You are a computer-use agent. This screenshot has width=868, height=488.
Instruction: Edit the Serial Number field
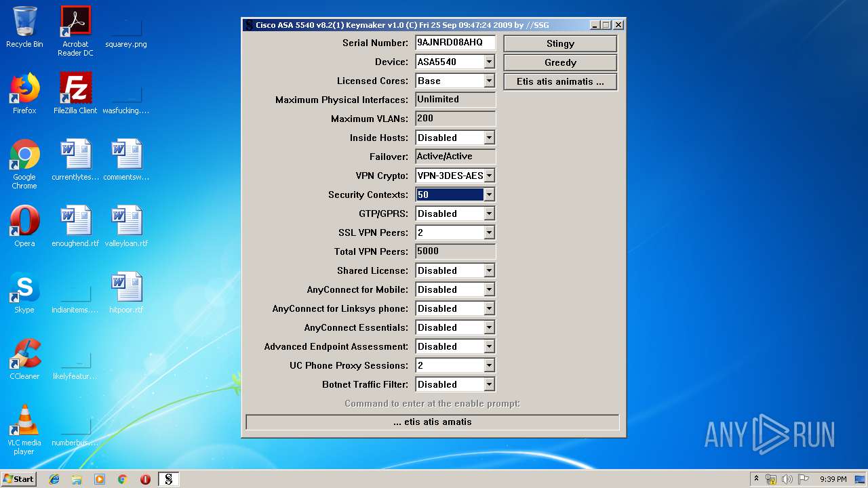(x=455, y=42)
